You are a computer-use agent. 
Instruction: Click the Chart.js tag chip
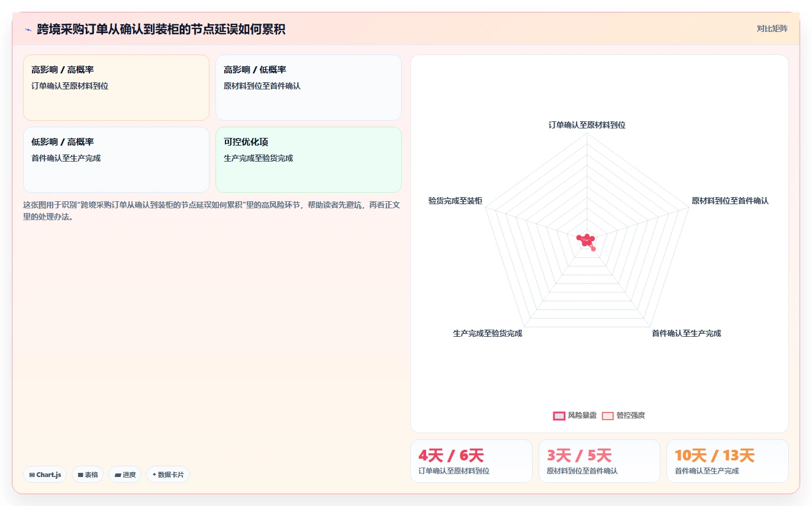(45, 475)
